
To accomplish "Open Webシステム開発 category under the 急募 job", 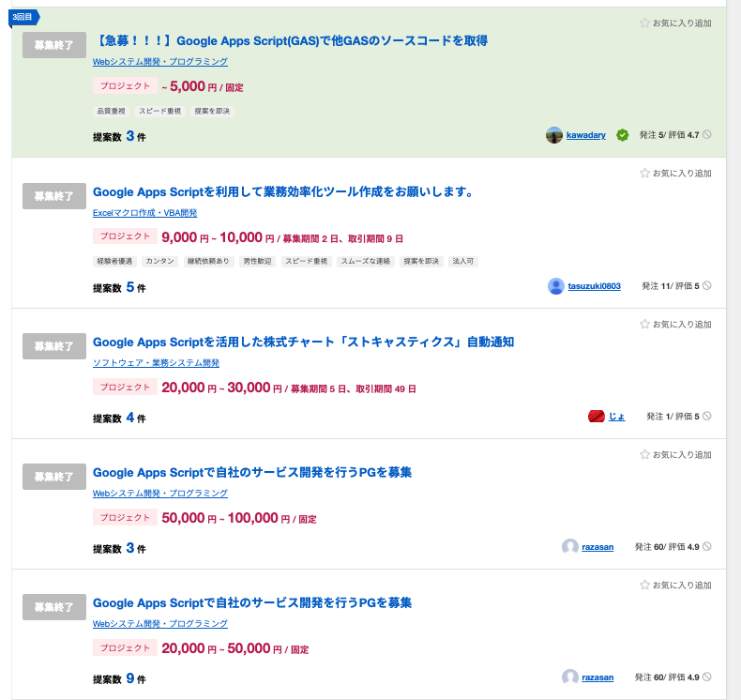I will click(160, 61).
